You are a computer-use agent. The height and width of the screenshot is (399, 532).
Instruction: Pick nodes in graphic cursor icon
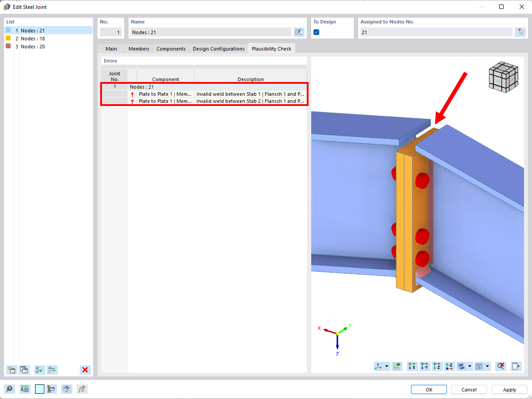click(x=520, y=32)
